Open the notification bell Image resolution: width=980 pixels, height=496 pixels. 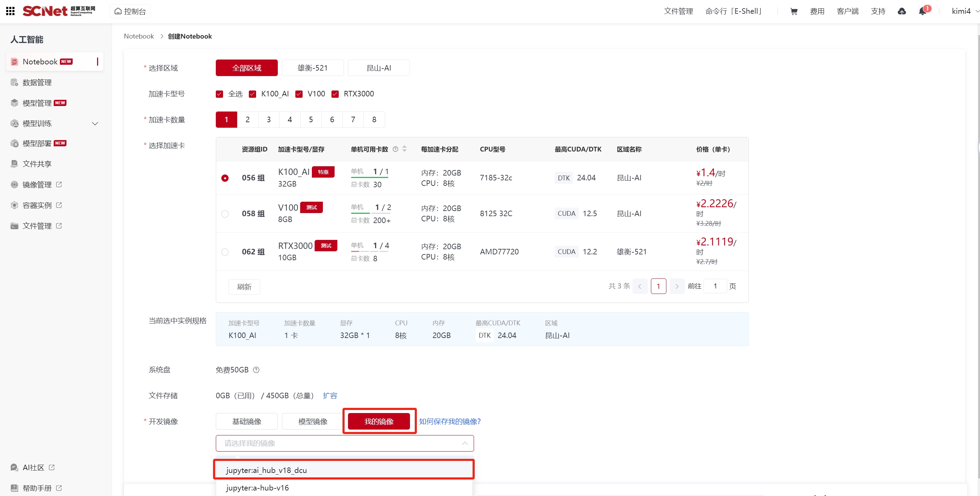pyautogui.click(x=922, y=11)
